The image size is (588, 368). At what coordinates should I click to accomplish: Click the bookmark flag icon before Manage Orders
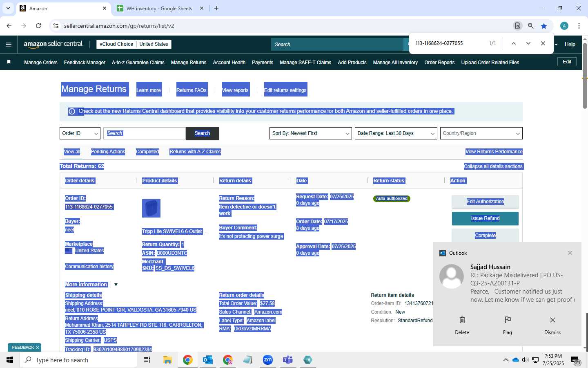point(9,62)
